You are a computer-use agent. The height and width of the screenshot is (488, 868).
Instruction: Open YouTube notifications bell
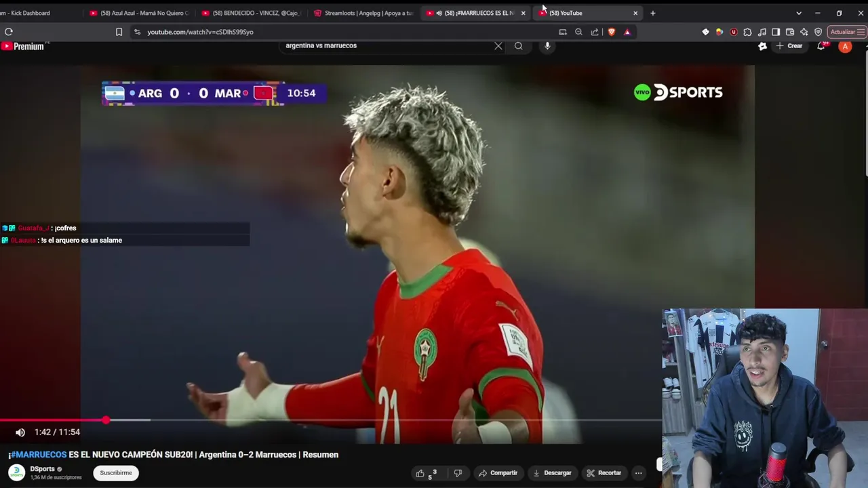pyautogui.click(x=821, y=45)
